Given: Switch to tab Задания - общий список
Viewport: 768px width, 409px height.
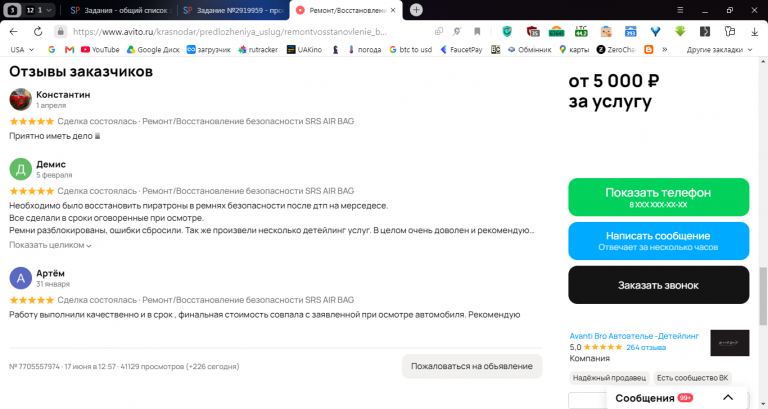Looking at the screenshot, I should coord(120,10).
